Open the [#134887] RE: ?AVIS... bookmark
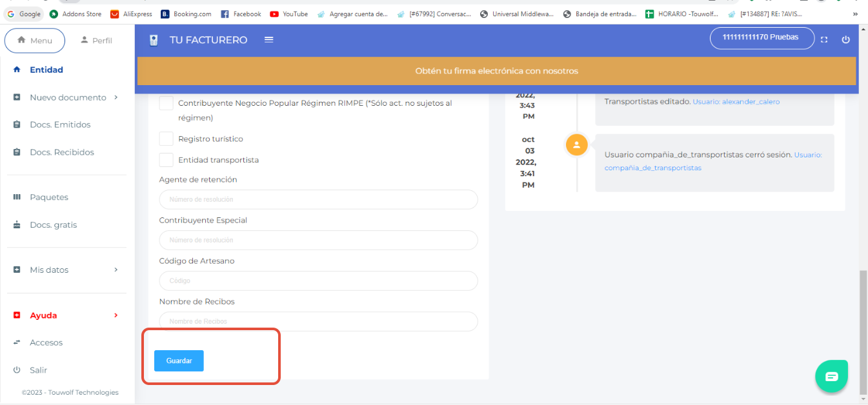The width and height of the screenshot is (868, 405). [x=765, y=14]
